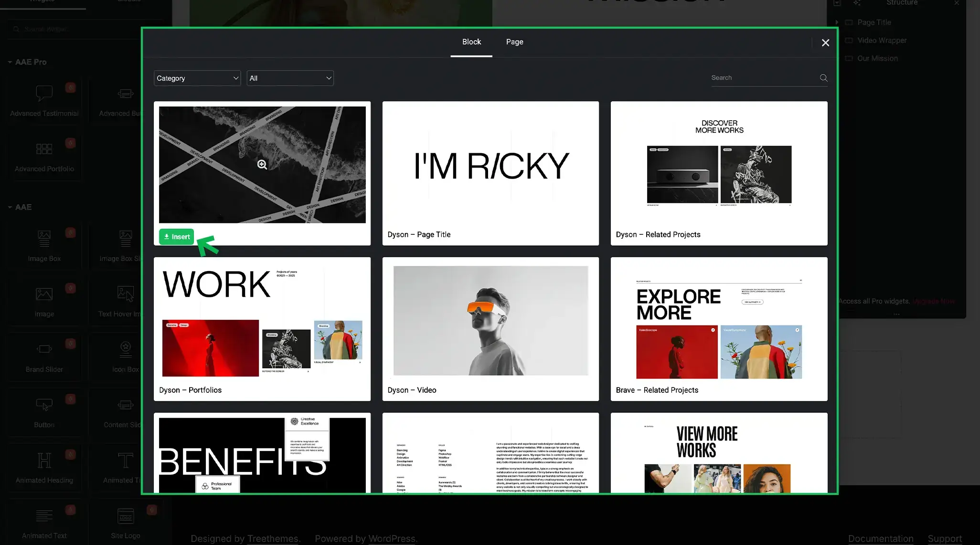Open the Category dropdown
This screenshot has height=545, width=980.
pyautogui.click(x=197, y=78)
